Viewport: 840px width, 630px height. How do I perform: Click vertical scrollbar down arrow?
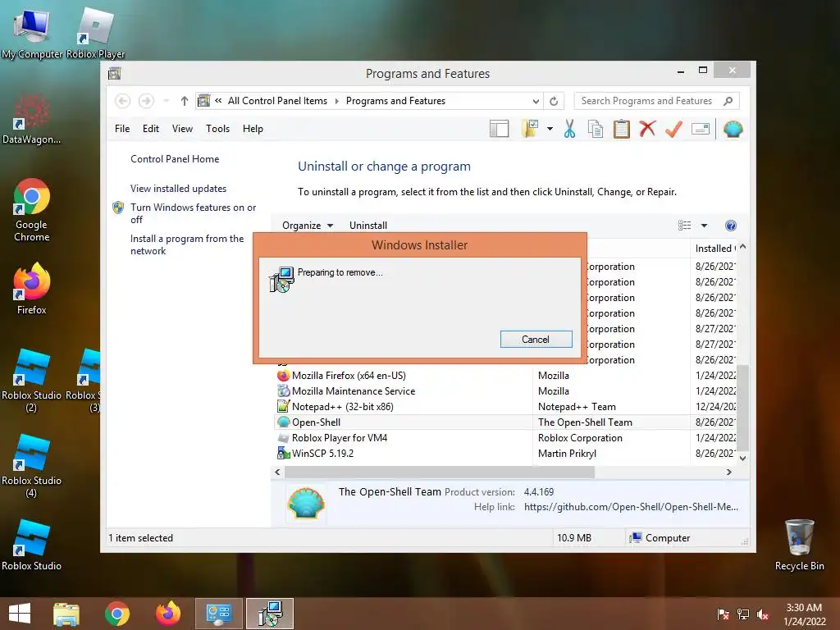(742, 458)
